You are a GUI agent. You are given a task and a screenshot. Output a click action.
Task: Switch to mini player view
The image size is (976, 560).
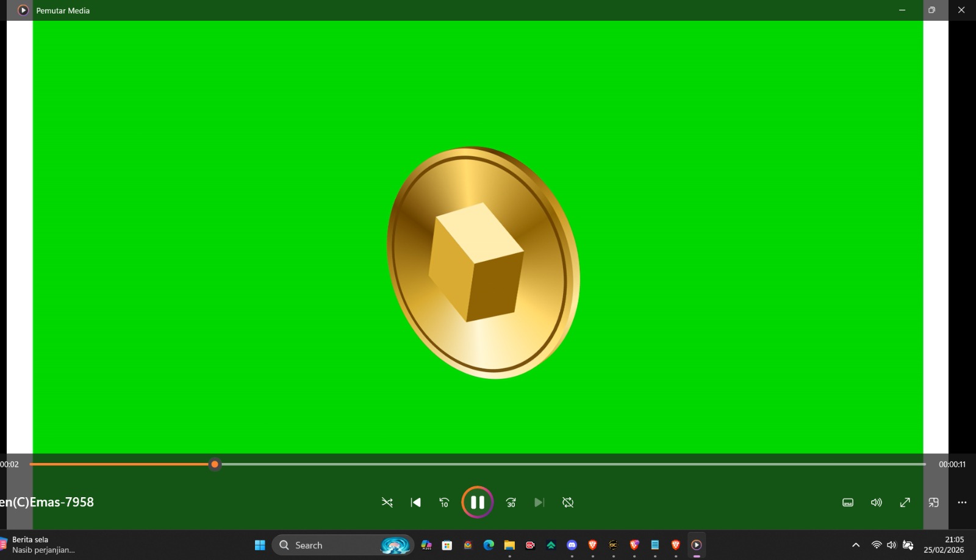(x=933, y=502)
